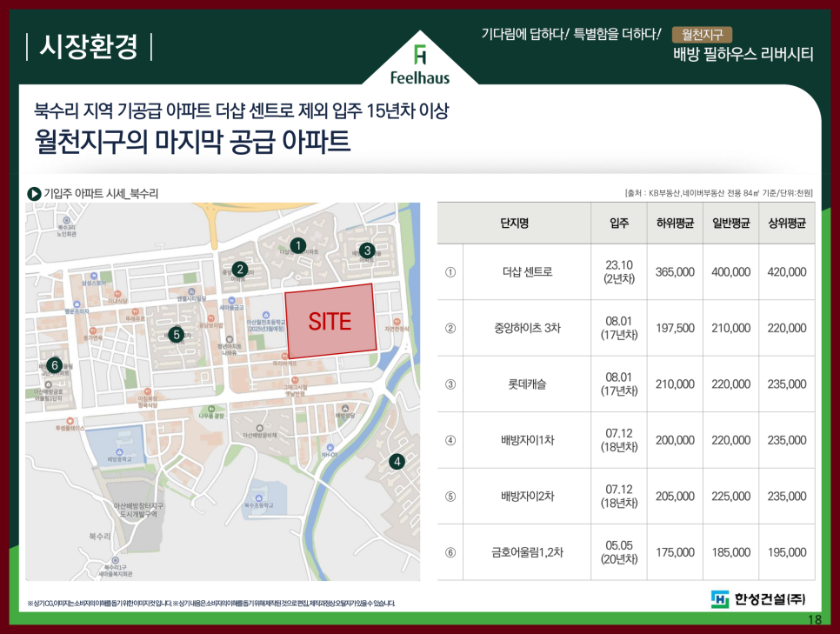Click the 195,000 value cell

click(x=787, y=552)
